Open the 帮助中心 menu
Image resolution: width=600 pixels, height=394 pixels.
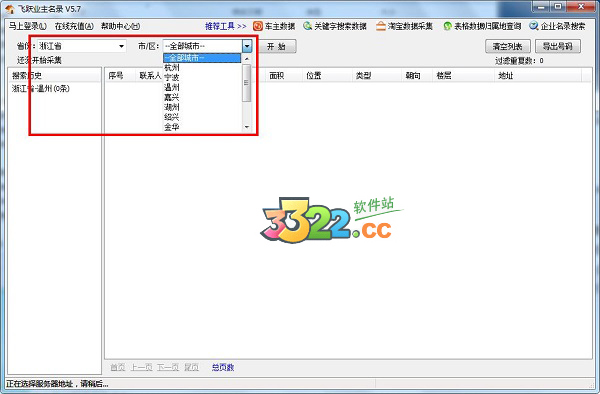coord(120,26)
